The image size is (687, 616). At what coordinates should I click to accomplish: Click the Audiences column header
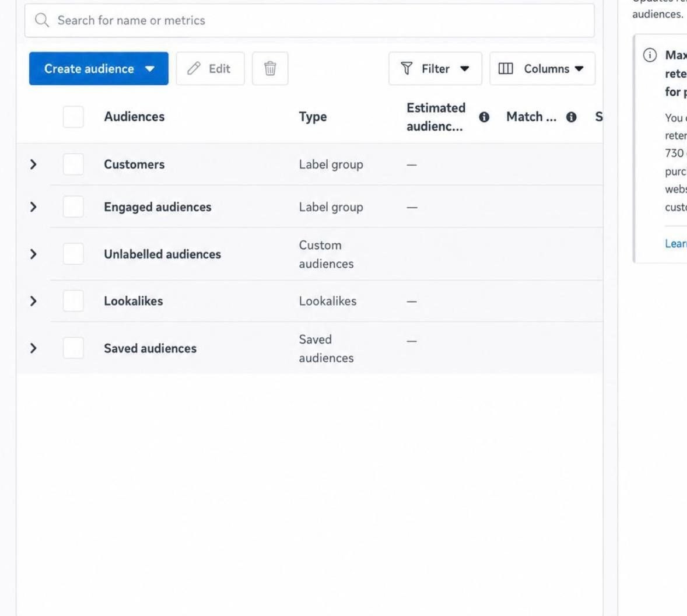click(134, 117)
